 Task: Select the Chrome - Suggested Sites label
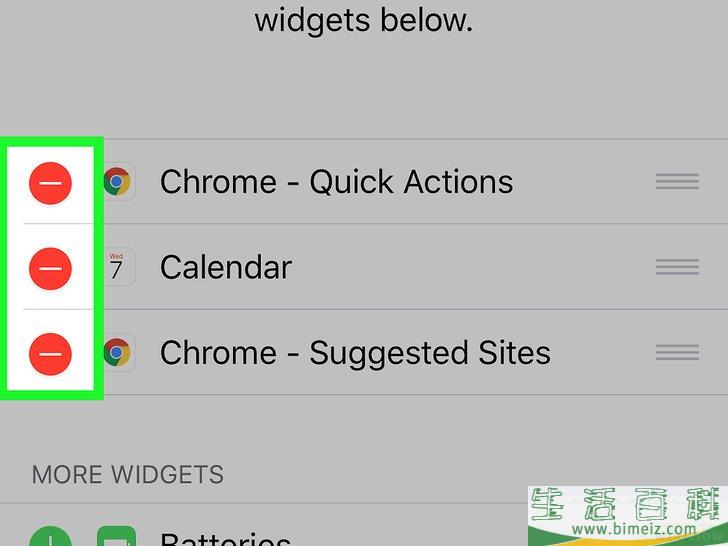tap(355, 353)
